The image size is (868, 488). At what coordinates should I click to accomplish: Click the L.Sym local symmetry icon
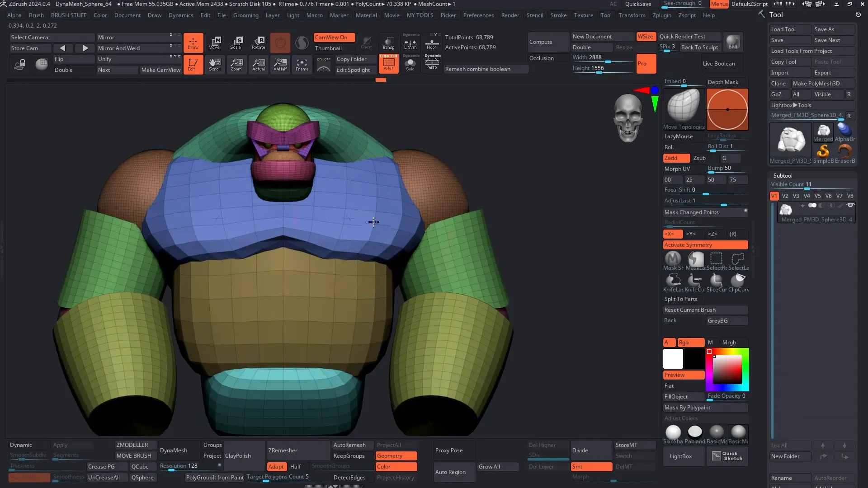point(410,42)
